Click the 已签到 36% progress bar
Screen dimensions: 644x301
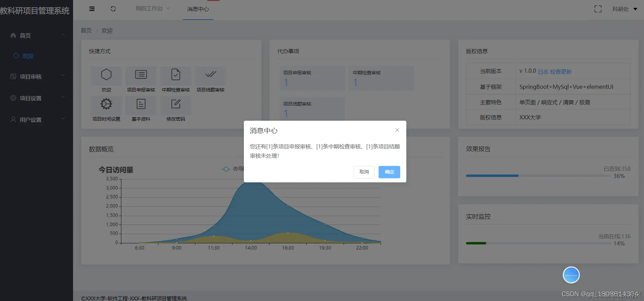538,176
